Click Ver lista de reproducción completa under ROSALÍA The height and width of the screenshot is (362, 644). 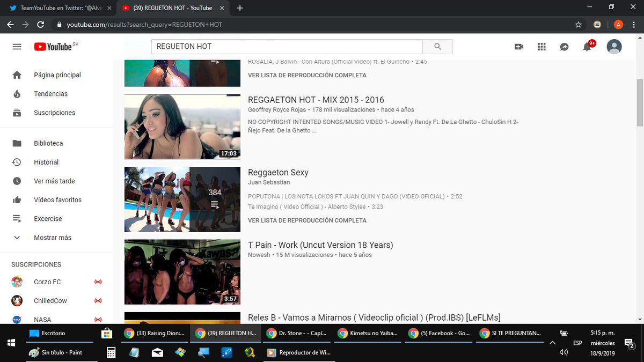tap(307, 75)
